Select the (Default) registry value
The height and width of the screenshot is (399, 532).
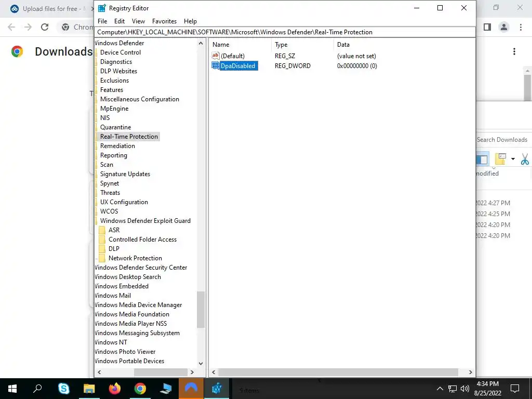click(233, 56)
